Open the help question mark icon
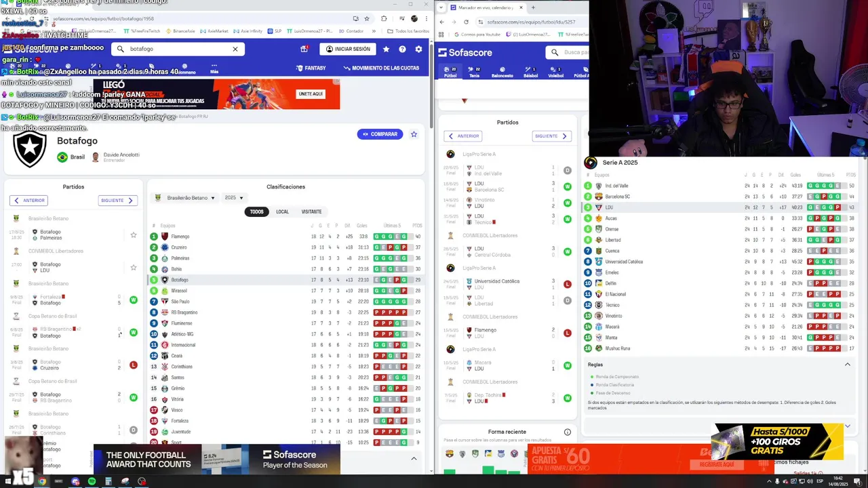Viewport: 868px width, 488px height. 402,49
